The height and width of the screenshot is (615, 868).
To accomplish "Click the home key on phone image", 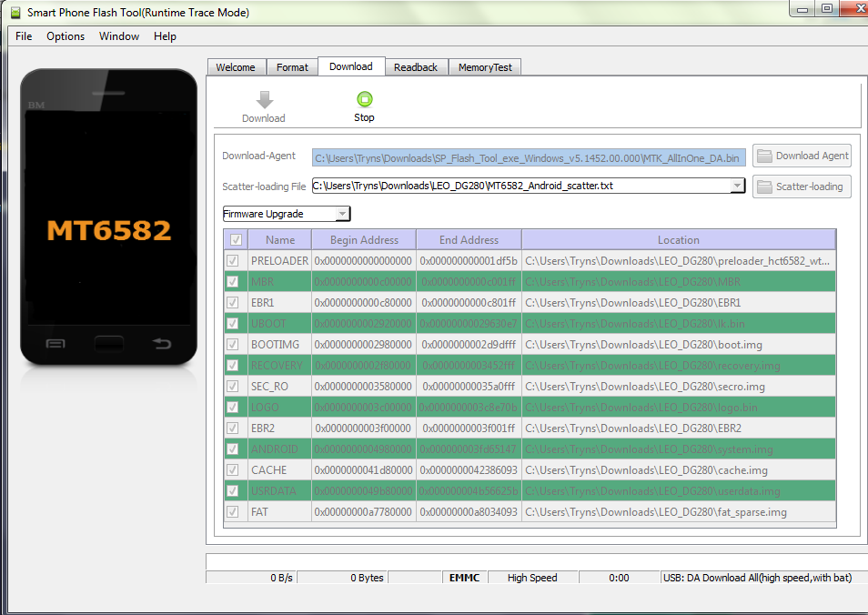I will [109, 343].
